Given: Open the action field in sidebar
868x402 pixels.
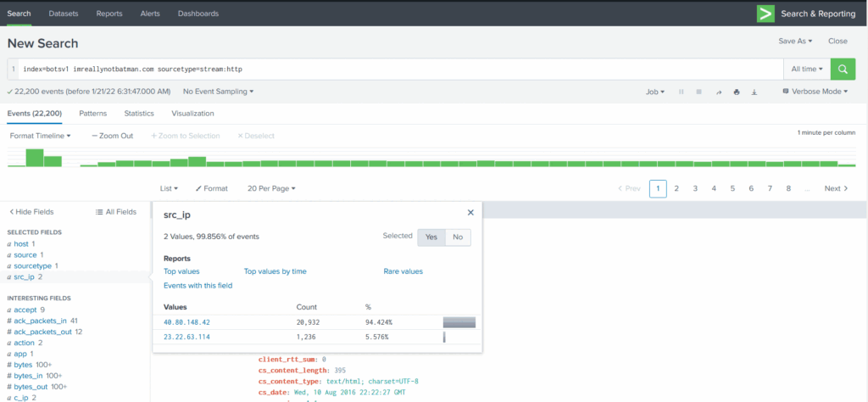Looking at the screenshot, I should (x=25, y=343).
